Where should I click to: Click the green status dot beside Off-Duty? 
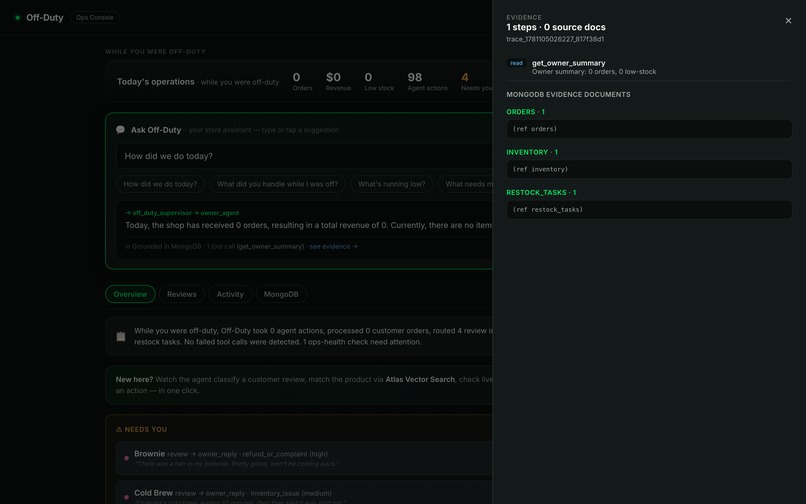(17, 17)
